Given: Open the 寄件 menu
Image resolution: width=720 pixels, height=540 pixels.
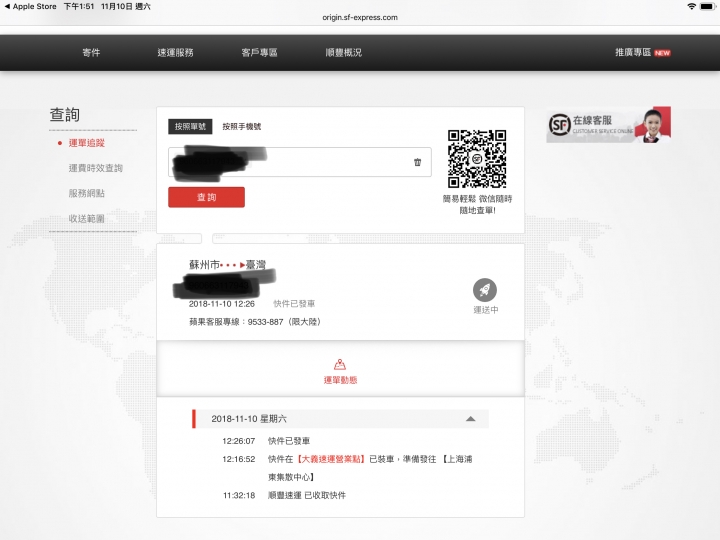Looking at the screenshot, I should (x=91, y=52).
